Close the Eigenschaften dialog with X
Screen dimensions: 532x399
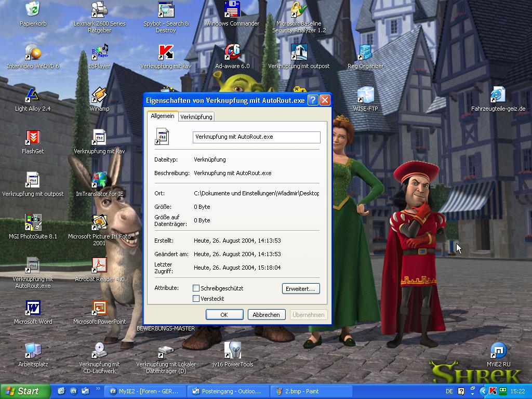[x=325, y=100]
